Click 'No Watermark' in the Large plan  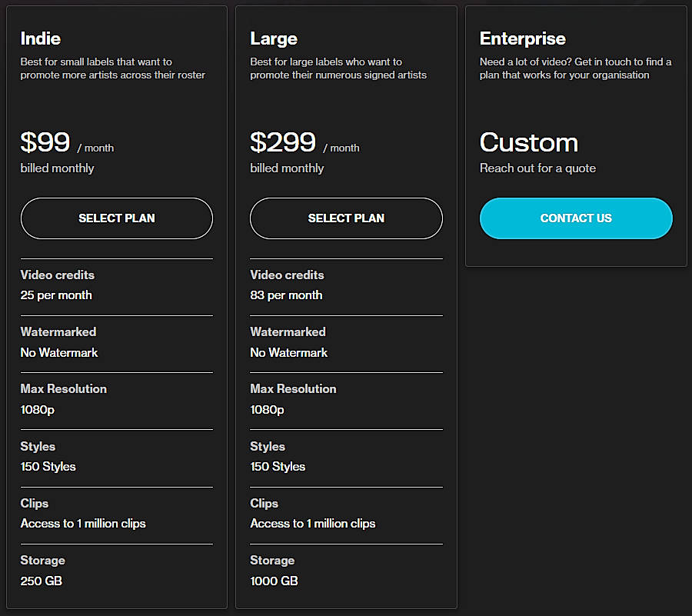coord(288,352)
